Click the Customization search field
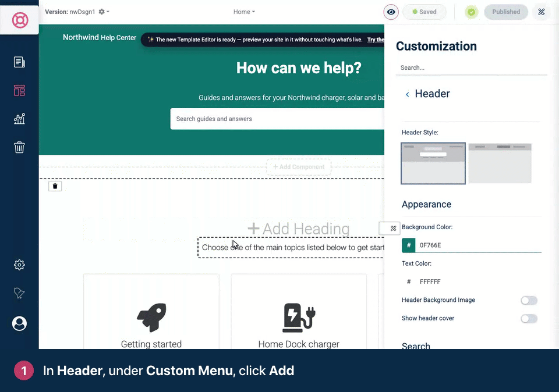559x392 pixels. [471, 67]
